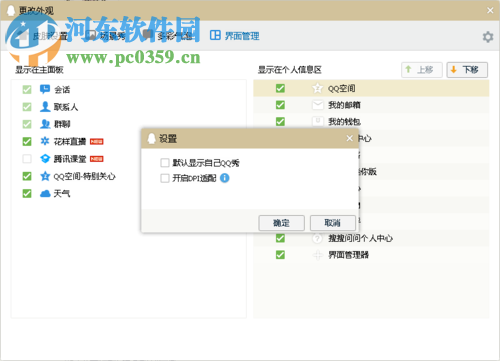Check the 腾讯课堂 checkbox

click(x=27, y=159)
